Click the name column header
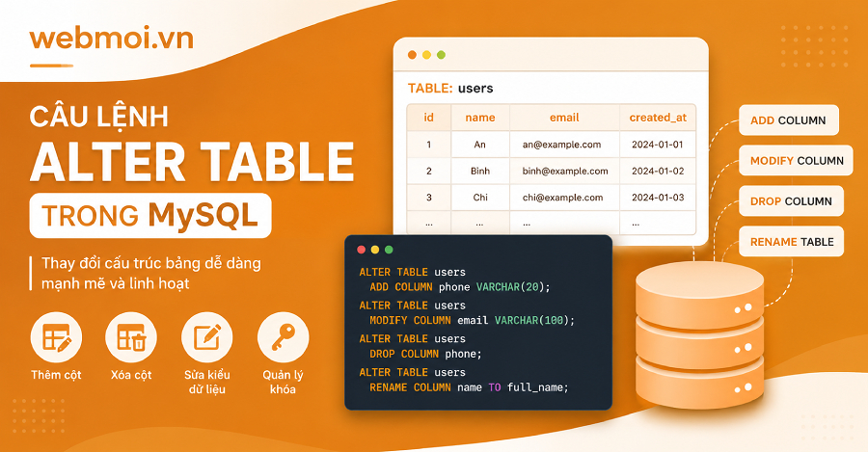The width and height of the screenshot is (868, 452). (480, 118)
